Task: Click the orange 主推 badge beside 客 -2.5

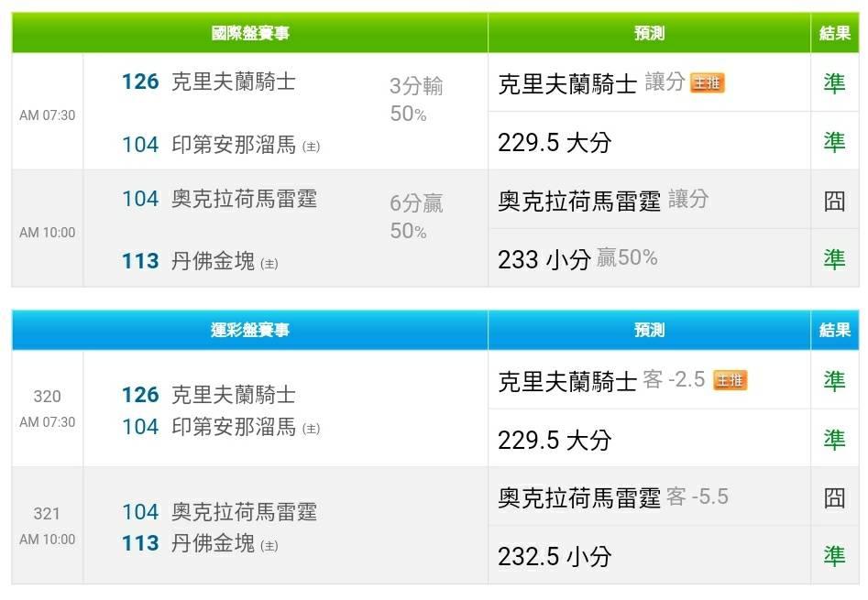Action: click(x=731, y=380)
